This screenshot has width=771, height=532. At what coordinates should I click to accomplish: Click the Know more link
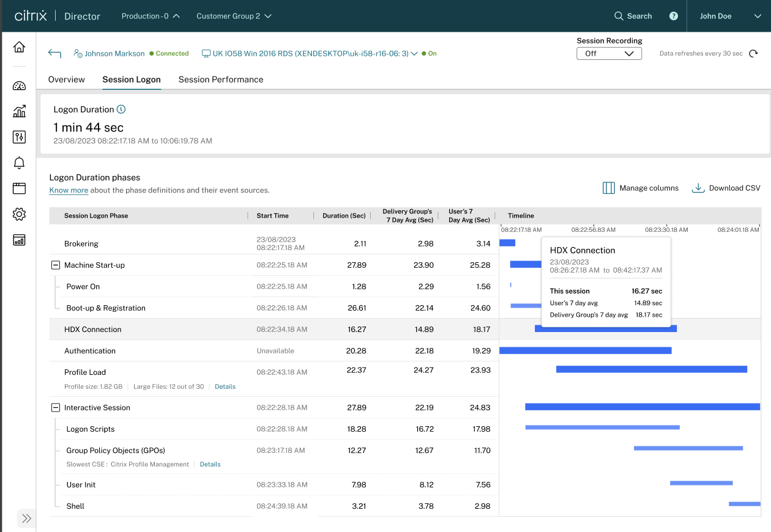(69, 190)
